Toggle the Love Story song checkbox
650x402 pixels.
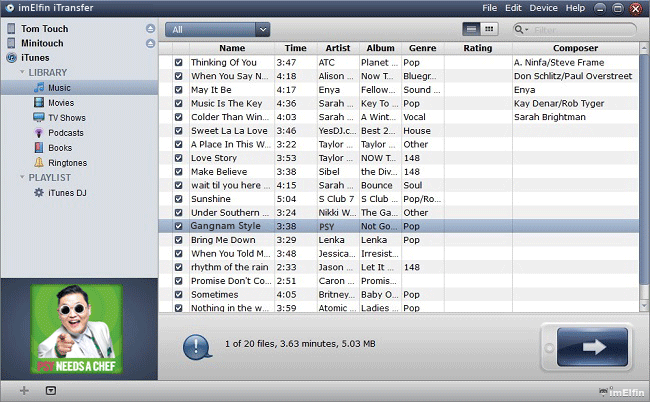[178, 158]
